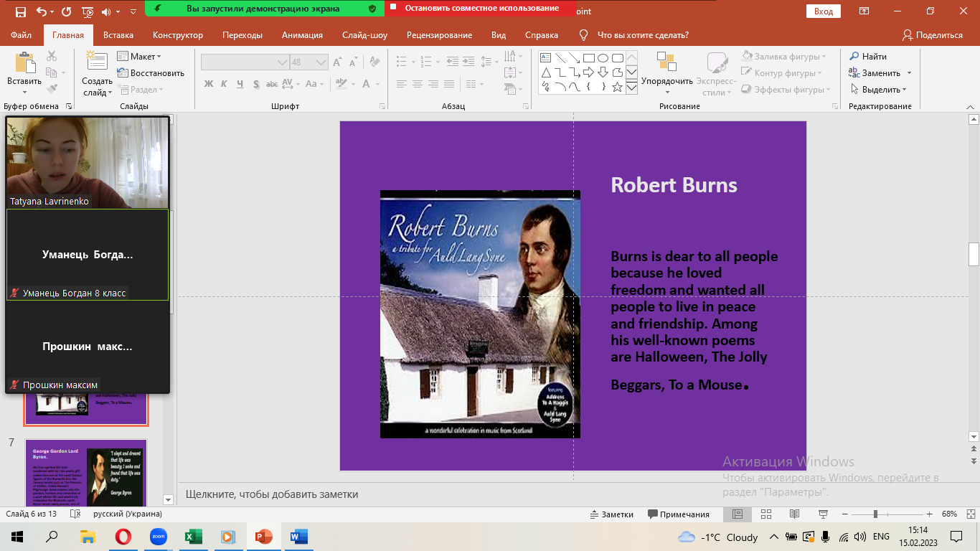Viewport: 980px width, 551px height.
Task: Toggle the Примечания comments pane
Action: pos(679,514)
